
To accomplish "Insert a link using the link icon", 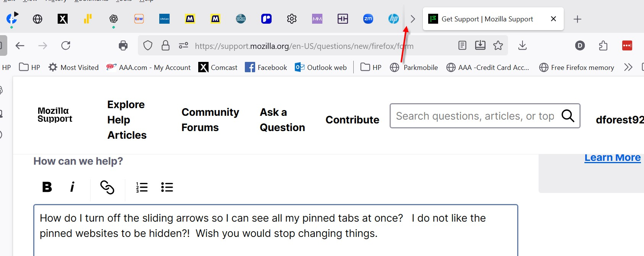I will 107,187.
